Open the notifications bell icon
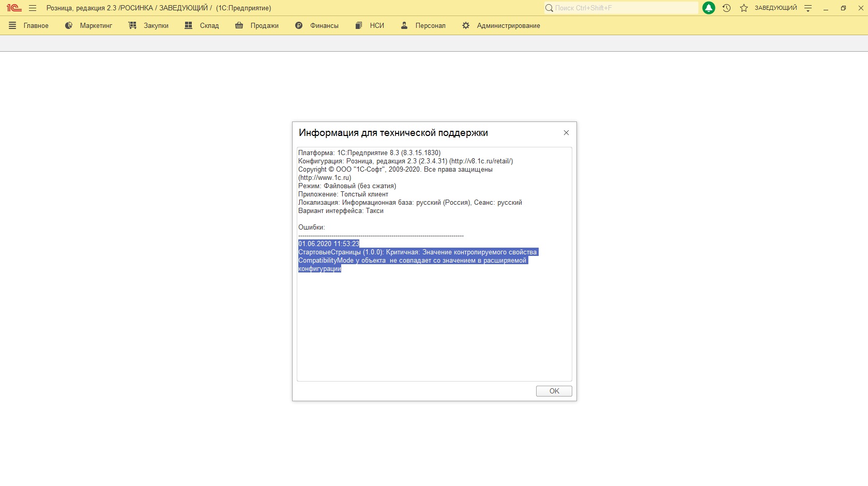Image resolution: width=868 pixels, height=486 pixels. point(709,8)
